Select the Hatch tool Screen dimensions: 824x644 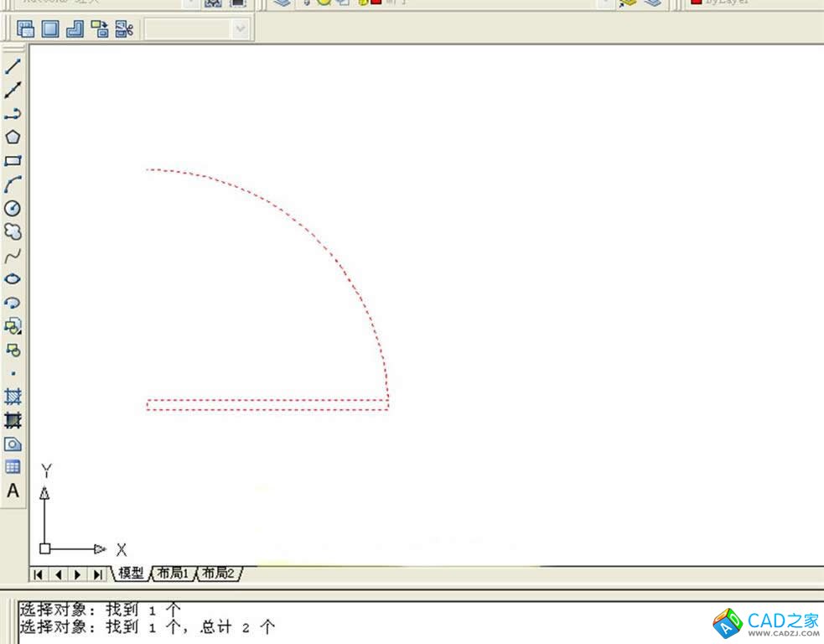[x=13, y=397]
